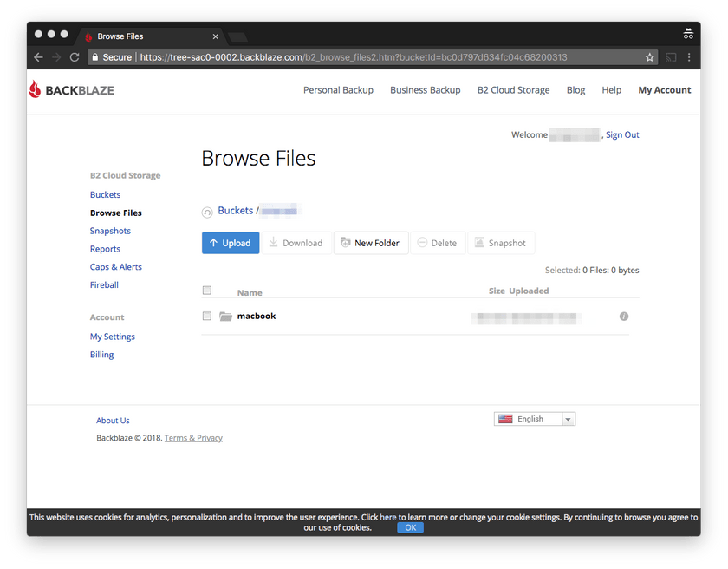Click the Snapshot button
Image resolution: width=728 pixels, height=569 pixels.
coord(501,243)
